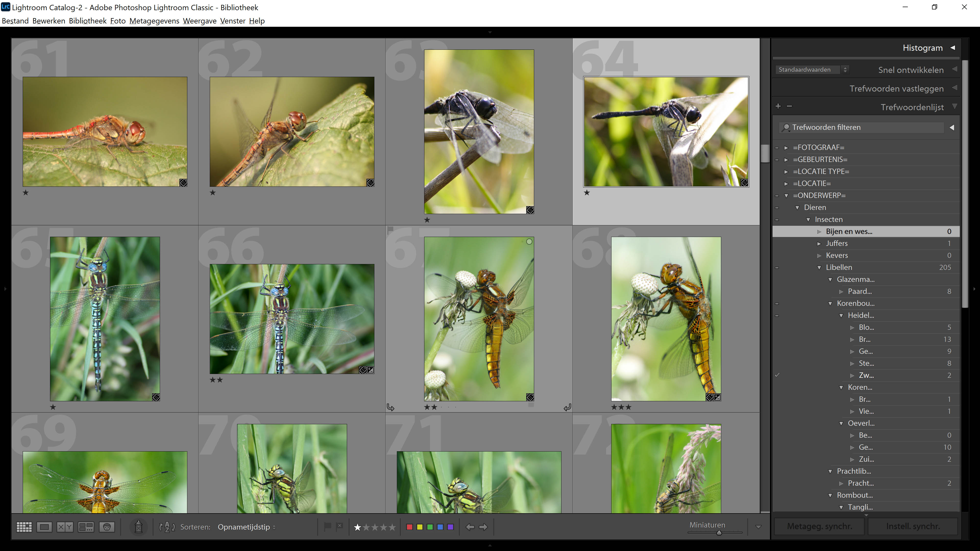Toggle checkmark beside Zw... keyword
Image resolution: width=980 pixels, height=551 pixels.
pyautogui.click(x=777, y=375)
